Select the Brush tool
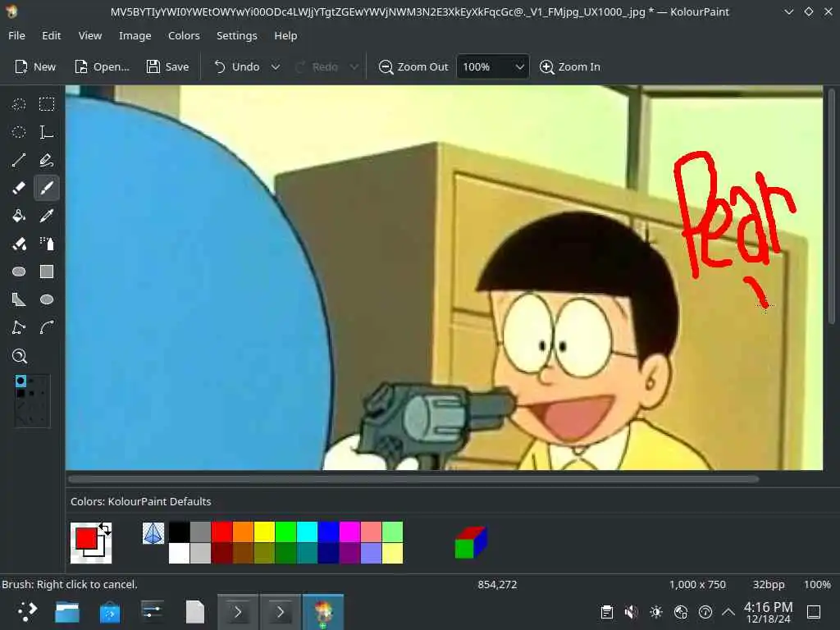Image resolution: width=840 pixels, height=630 pixels. (x=47, y=188)
